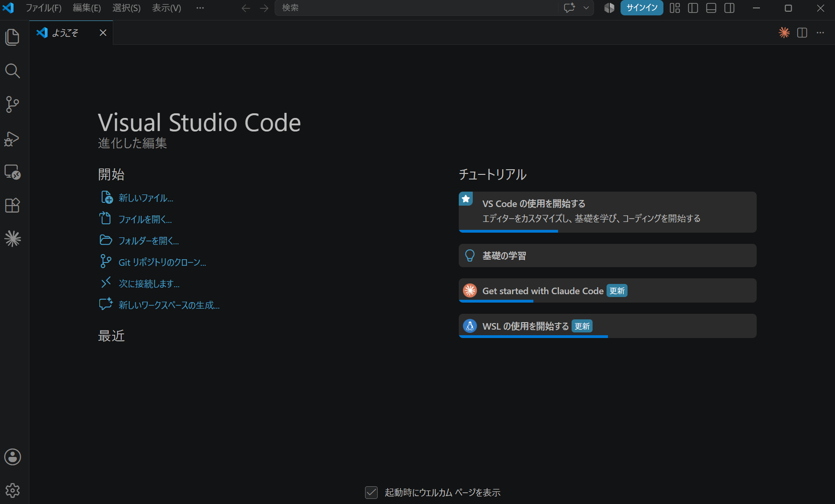Click the Claude Code icon in editor toolbar
This screenshot has height=504, width=835.
point(784,33)
